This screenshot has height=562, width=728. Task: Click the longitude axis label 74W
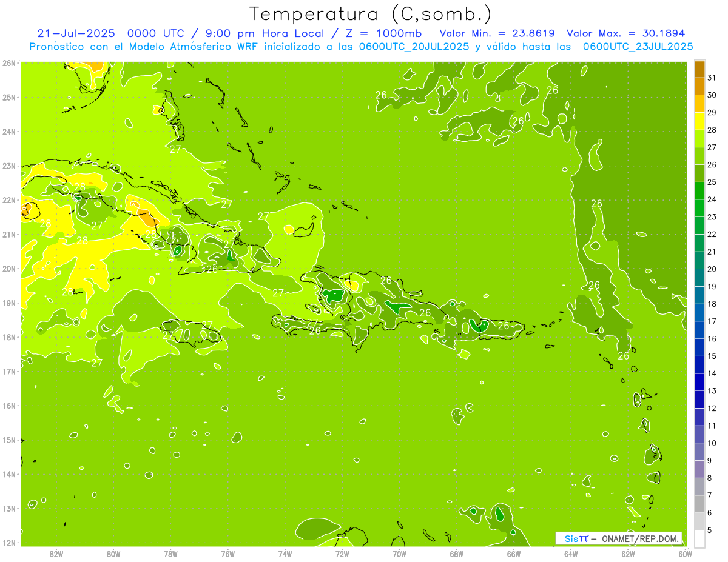[285, 553]
